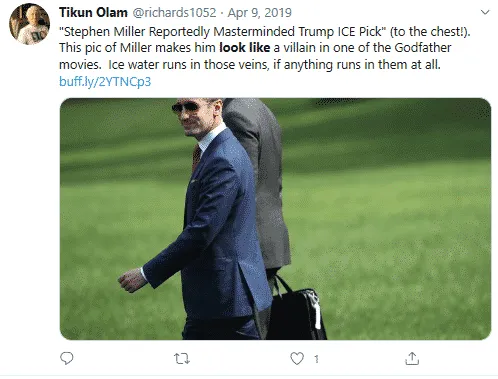This screenshot has width=498, height=379.
Task: Like the tweet with the heart icon
Action: [297, 359]
